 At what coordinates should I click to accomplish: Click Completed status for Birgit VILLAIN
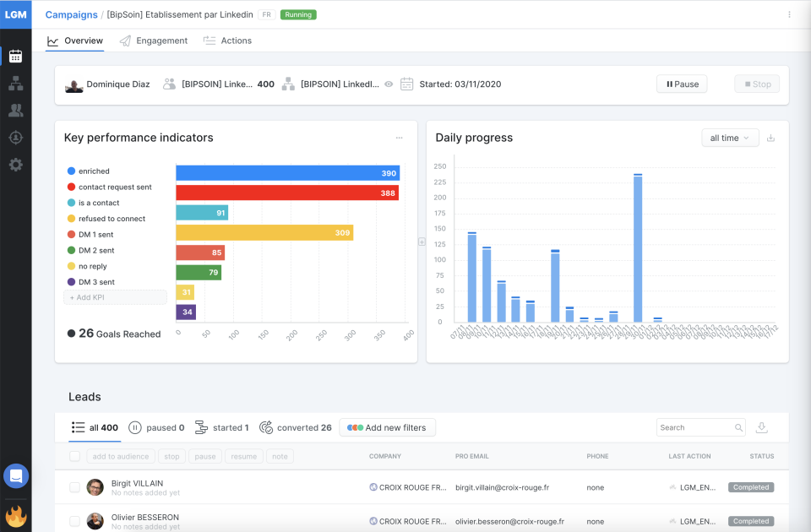coord(751,487)
